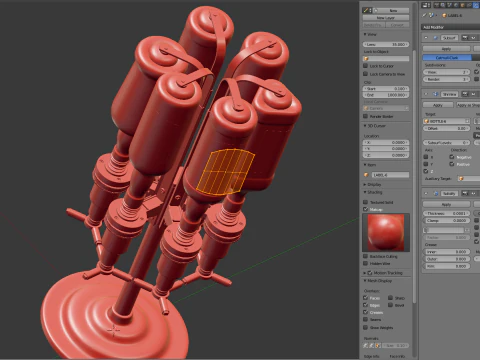Collapse the Subsurf modifier panel
Viewport: 480px width, 360px height.
[426, 38]
